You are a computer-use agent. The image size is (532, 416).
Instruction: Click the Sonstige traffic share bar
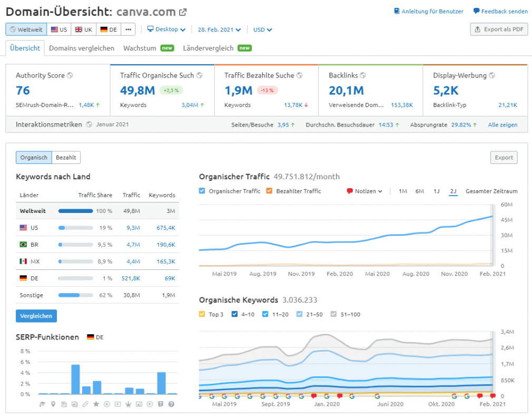(x=76, y=295)
